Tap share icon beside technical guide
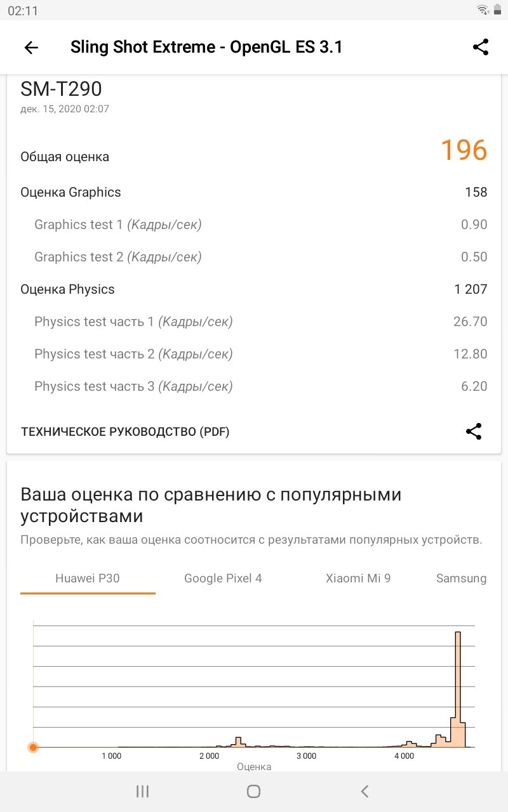This screenshot has width=508, height=812. pos(474,431)
